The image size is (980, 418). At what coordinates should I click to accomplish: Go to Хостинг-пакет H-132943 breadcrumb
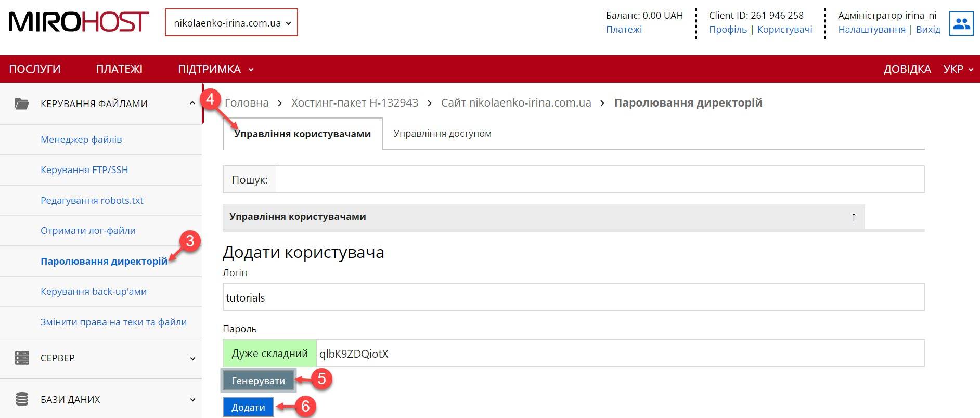point(355,103)
